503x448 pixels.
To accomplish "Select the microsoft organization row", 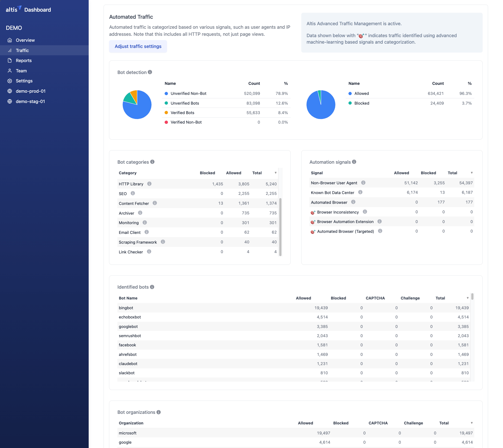I will 296,433.
